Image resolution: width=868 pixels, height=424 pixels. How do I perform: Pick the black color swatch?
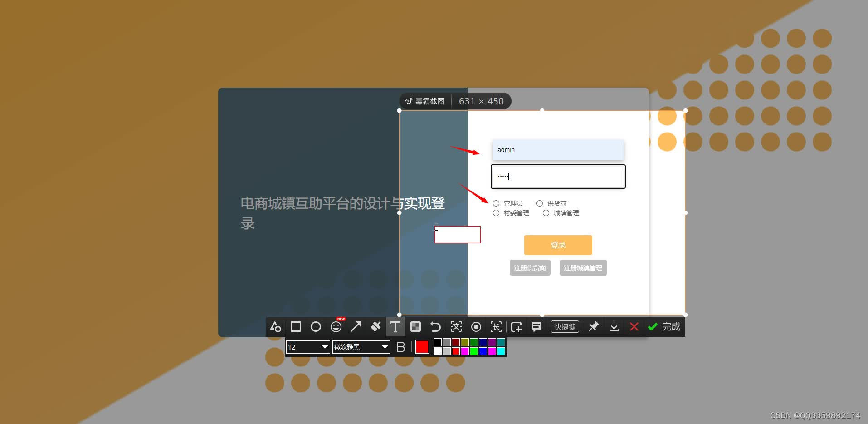coord(438,342)
